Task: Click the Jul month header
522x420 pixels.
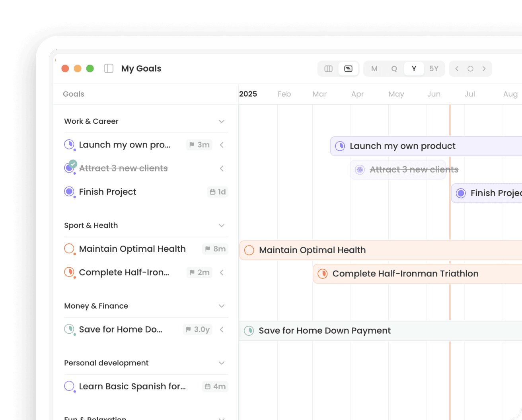Action: [x=470, y=94]
